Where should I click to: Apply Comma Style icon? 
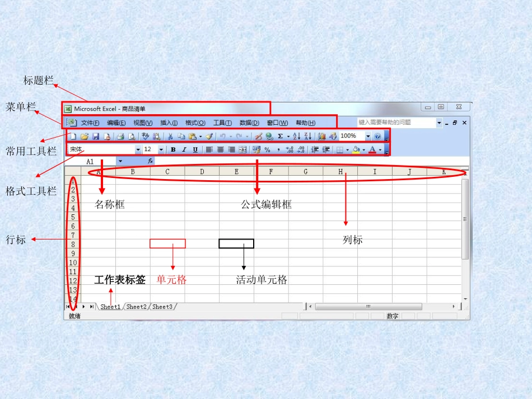point(278,149)
